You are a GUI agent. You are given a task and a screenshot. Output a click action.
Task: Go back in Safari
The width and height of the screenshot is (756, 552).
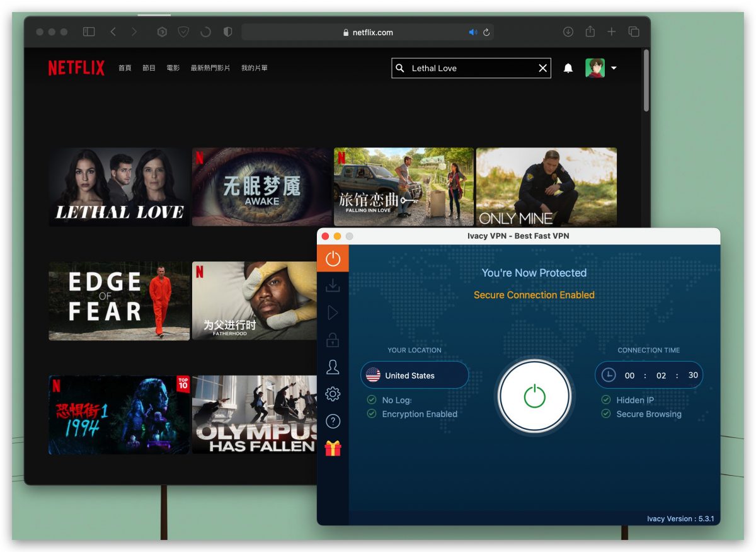click(113, 32)
